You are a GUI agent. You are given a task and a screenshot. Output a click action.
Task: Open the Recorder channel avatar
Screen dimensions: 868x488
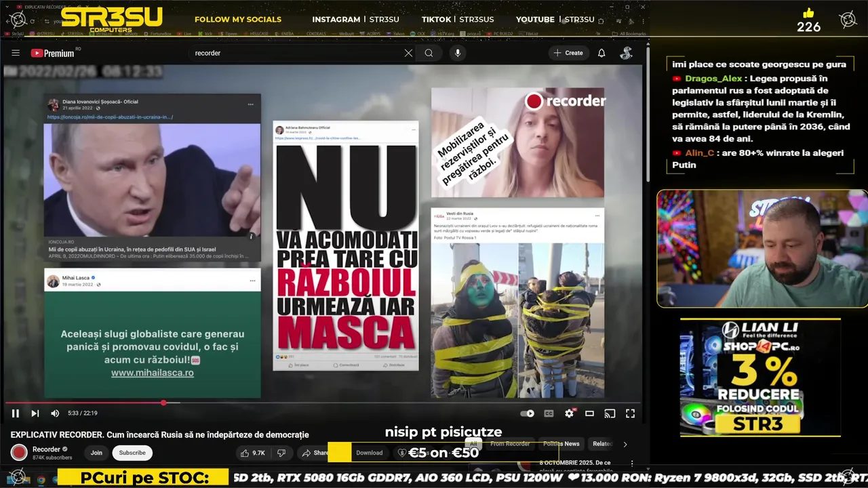[x=19, y=452]
